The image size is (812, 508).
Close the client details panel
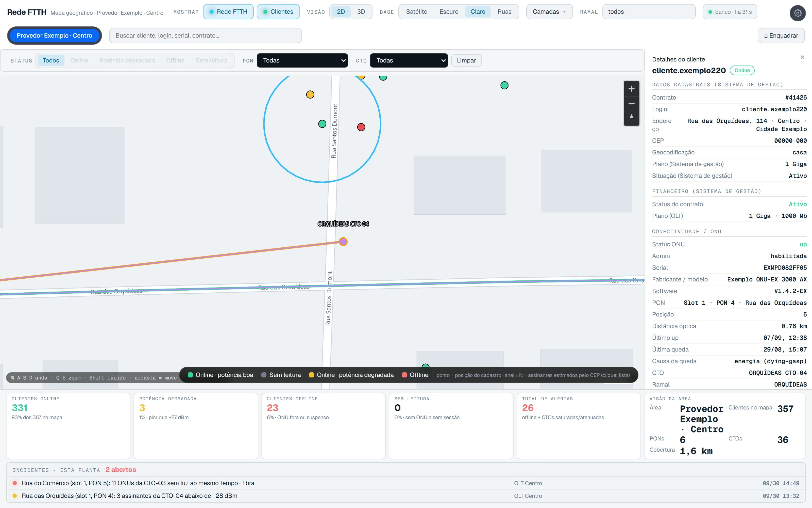[x=802, y=57]
